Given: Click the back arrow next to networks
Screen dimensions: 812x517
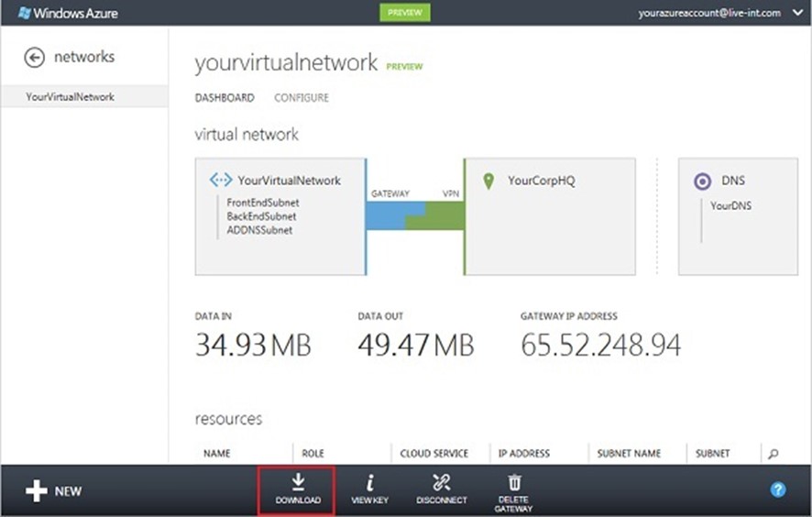Looking at the screenshot, I should coord(34,57).
